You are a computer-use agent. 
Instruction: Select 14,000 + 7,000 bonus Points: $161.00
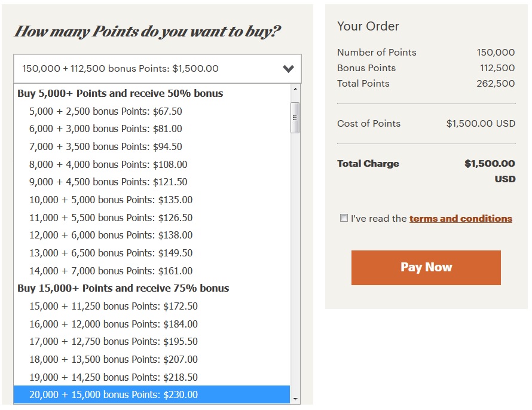point(111,271)
